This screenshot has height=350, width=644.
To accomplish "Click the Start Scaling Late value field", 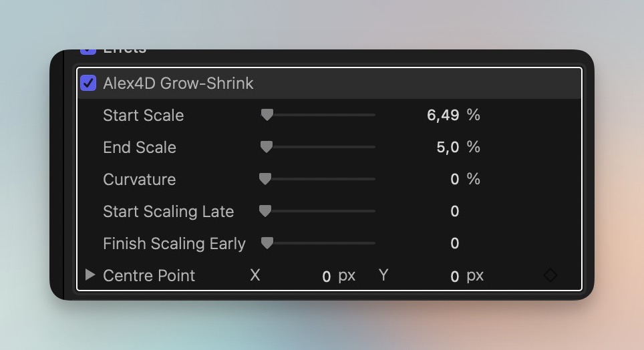I will click(454, 212).
